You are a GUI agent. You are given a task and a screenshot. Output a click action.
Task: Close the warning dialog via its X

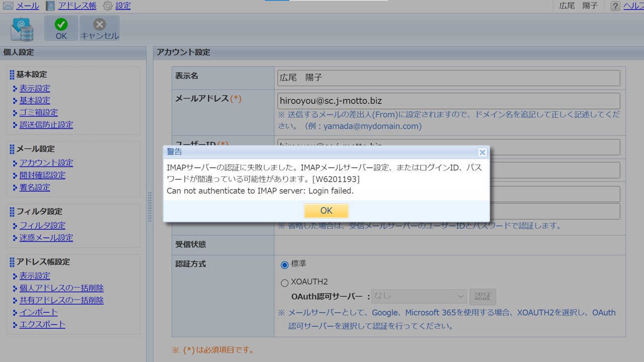(482, 152)
